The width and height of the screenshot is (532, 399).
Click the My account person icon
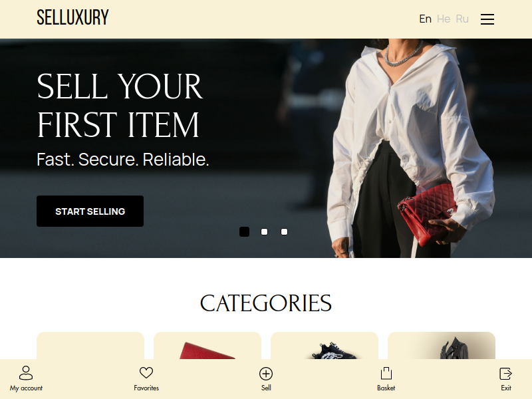(x=26, y=372)
